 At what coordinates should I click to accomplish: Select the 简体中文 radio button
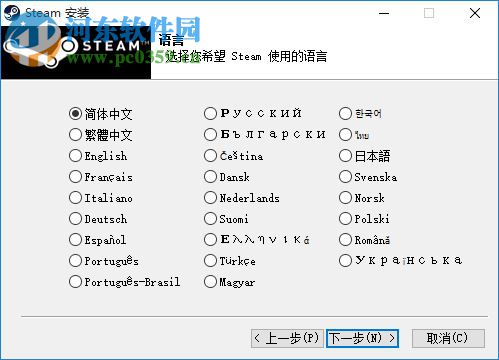point(75,114)
